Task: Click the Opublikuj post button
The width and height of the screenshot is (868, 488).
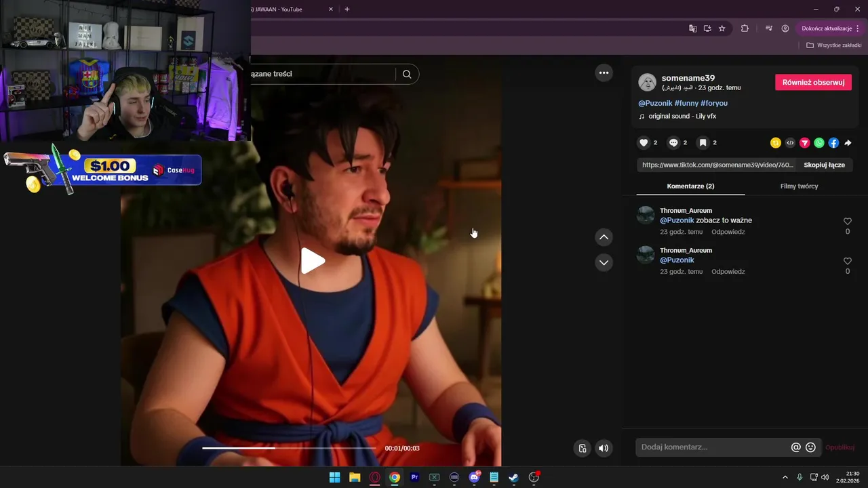Action: click(840, 447)
